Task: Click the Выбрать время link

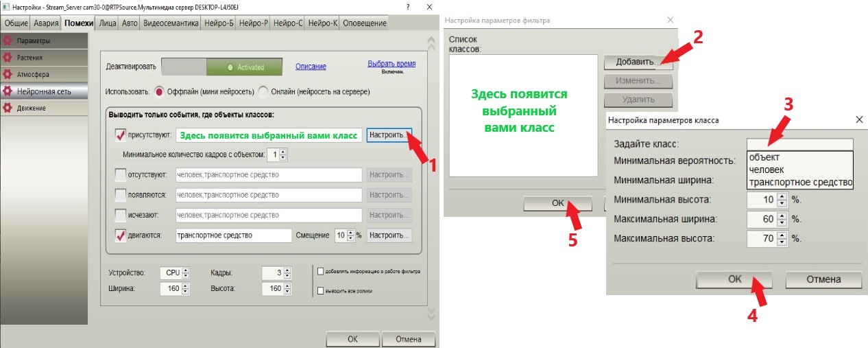Action: (391, 64)
